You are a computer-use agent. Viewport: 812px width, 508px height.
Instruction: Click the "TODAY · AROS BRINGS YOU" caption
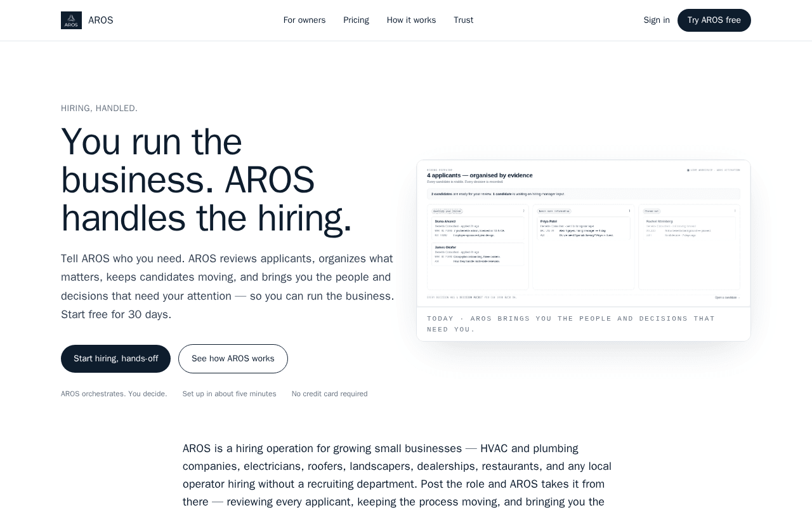coord(571,324)
